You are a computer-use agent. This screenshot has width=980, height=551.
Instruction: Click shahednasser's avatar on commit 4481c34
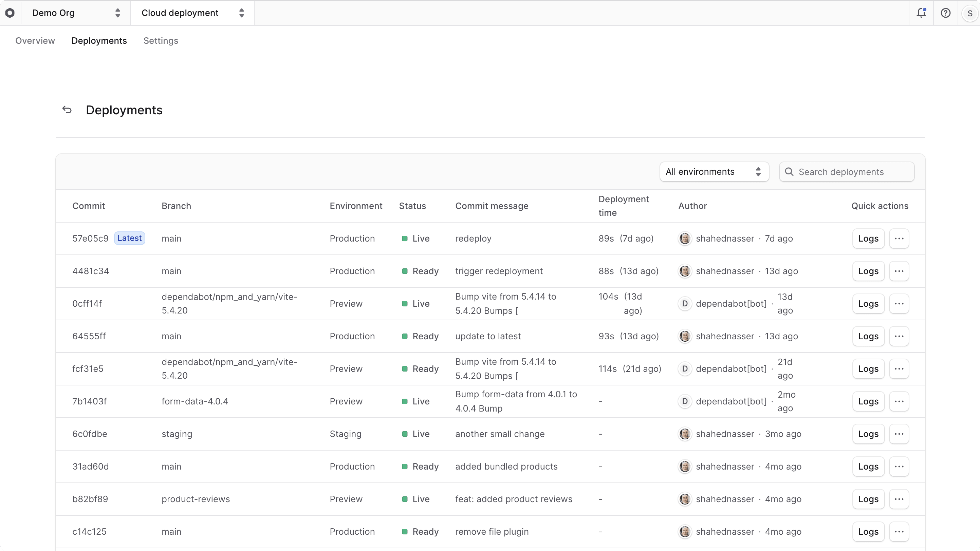tap(685, 271)
